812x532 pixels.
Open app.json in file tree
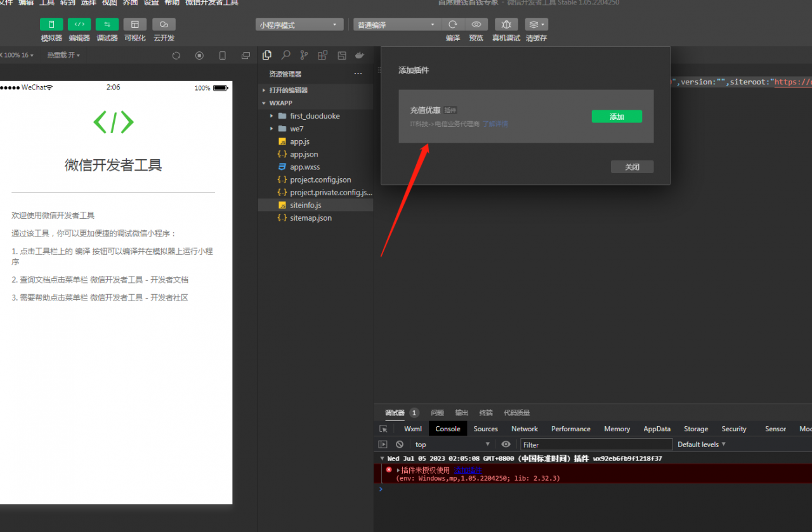click(x=315, y=154)
